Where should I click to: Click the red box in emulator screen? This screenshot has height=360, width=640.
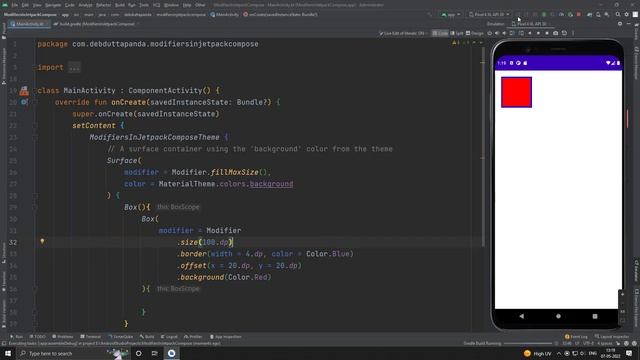tap(516, 92)
